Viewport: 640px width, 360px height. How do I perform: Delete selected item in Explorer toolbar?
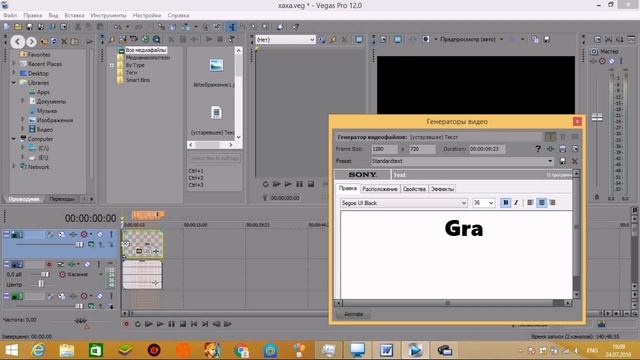[64, 41]
